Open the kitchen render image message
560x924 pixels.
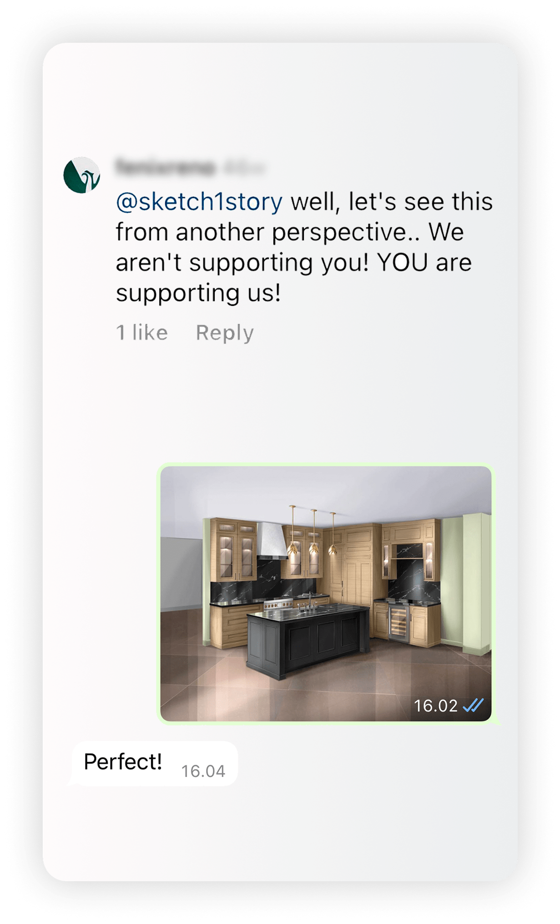tap(326, 594)
